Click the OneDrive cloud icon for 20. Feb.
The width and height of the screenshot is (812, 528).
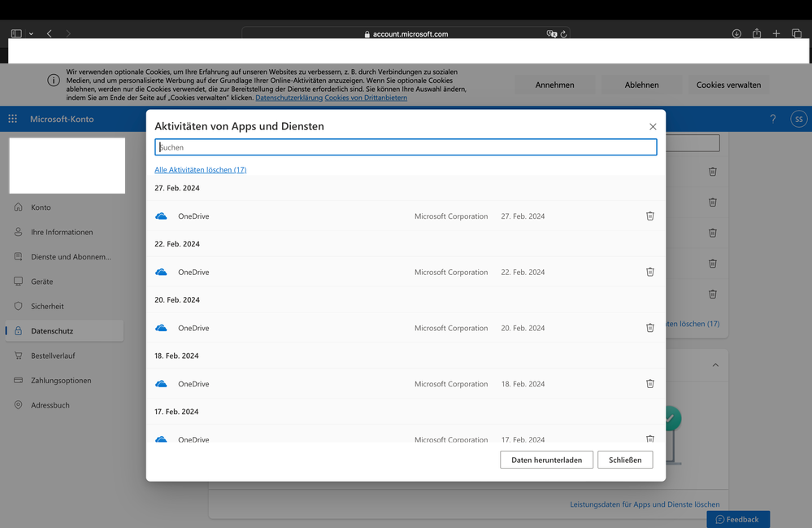tap(161, 328)
